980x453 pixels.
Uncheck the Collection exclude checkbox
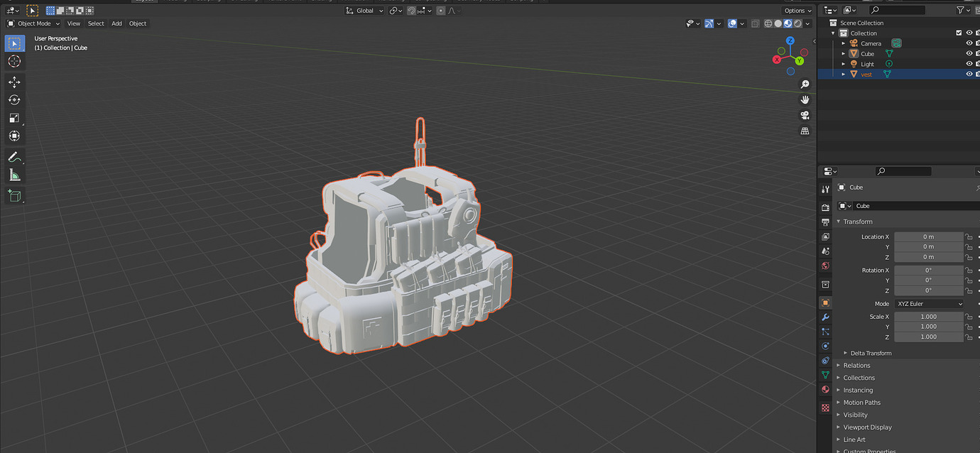point(959,33)
